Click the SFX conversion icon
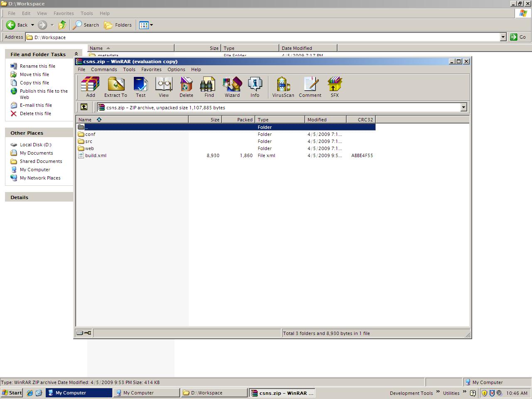Screen dimensions: 532x399 (x=335, y=87)
